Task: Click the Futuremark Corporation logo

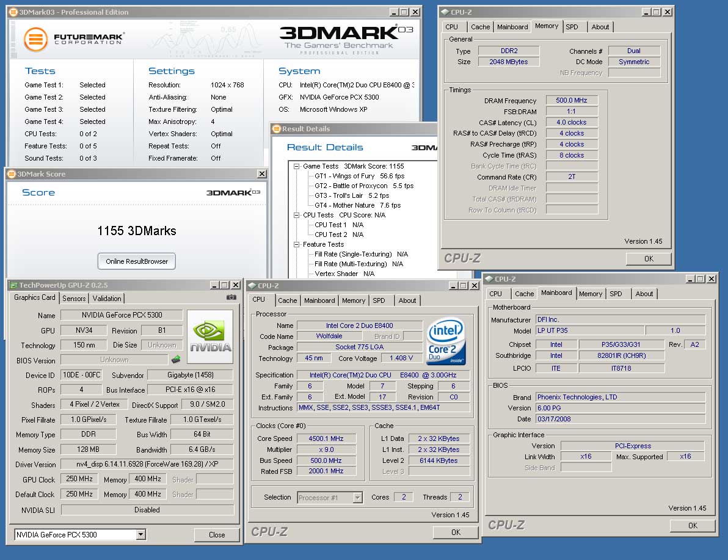Action: [x=75, y=39]
